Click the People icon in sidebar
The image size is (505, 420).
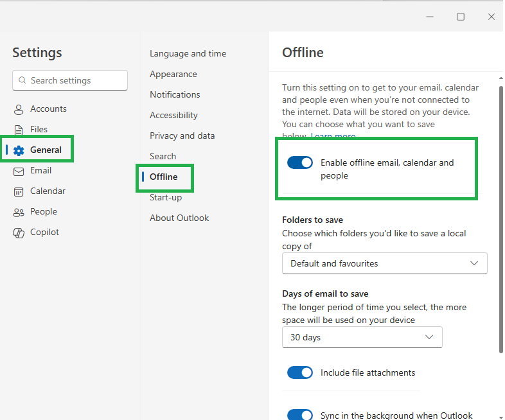click(19, 213)
